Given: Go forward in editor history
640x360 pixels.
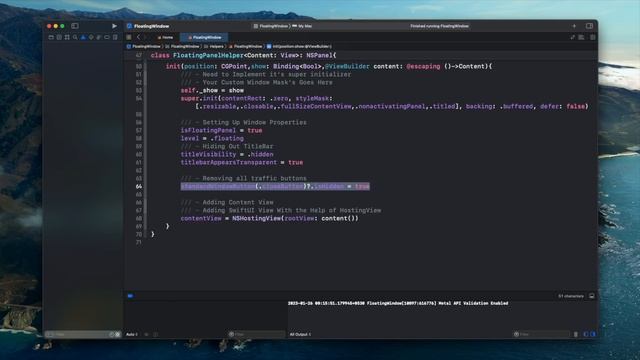Looking at the screenshot, I should tap(145, 37).
